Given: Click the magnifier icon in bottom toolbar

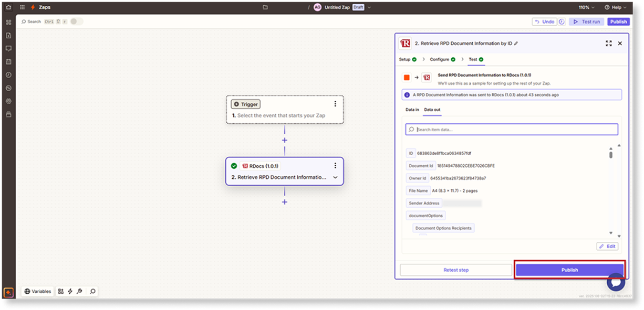Looking at the screenshot, I should click(92, 291).
